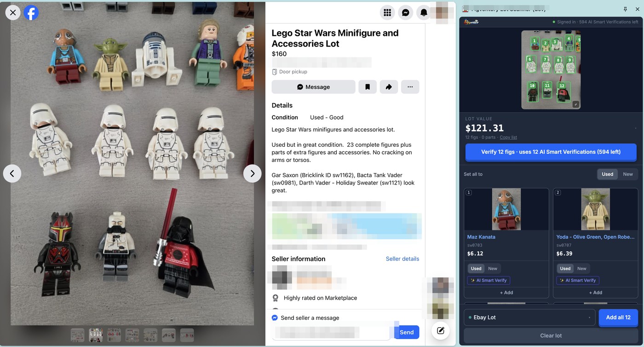644x347 pixels.
Task: Add Maz Kanata to lot
Action: click(x=506, y=292)
